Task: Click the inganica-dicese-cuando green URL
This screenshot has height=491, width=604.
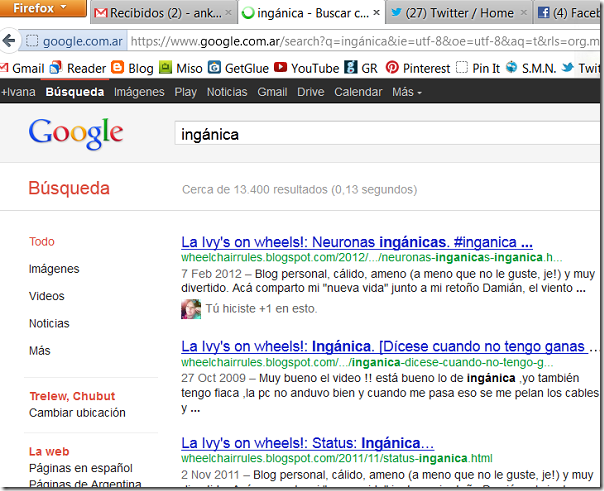Action: point(367,362)
